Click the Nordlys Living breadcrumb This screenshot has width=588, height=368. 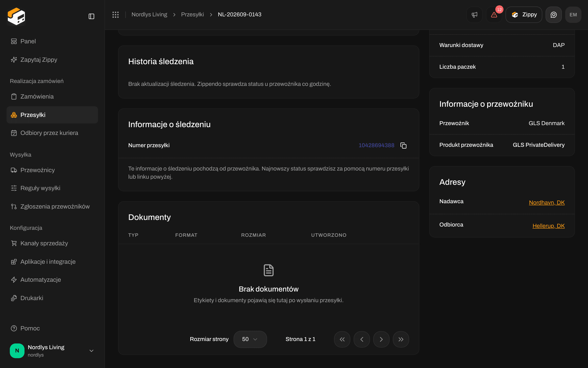pyautogui.click(x=149, y=15)
